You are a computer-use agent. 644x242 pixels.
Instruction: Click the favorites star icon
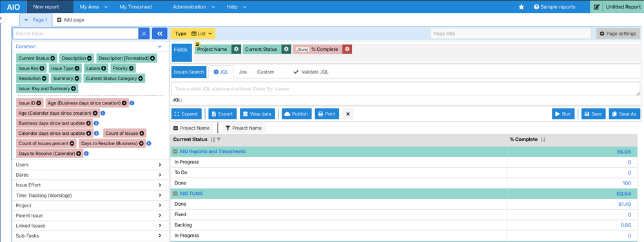pyautogui.click(x=522, y=7)
